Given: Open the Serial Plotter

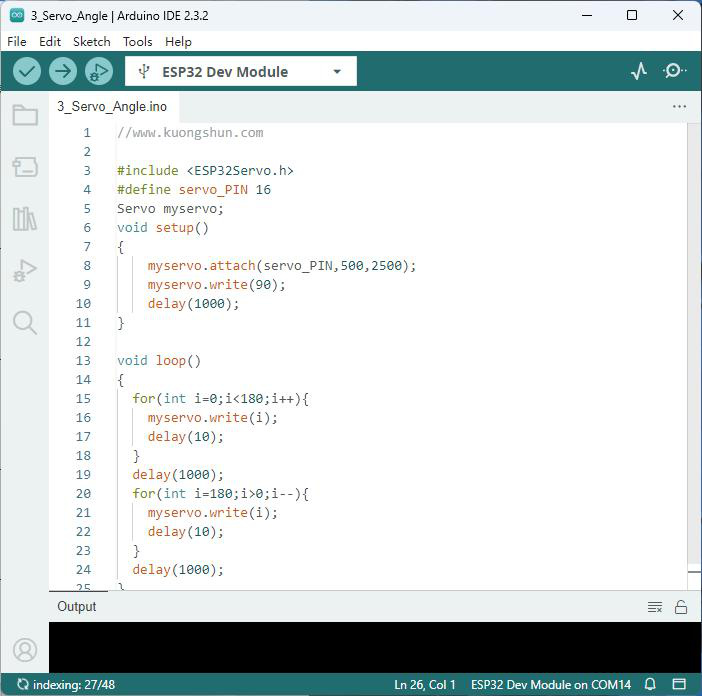Looking at the screenshot, I should point(639,71).
